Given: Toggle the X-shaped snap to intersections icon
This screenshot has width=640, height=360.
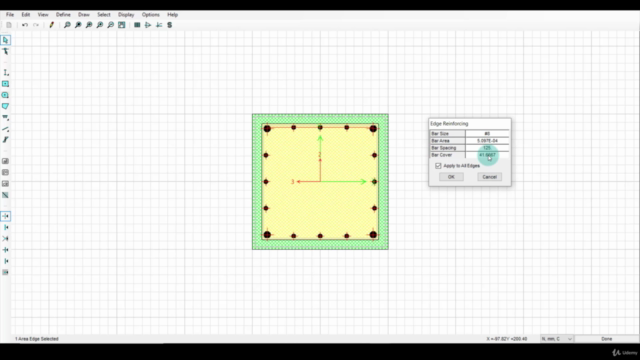Looking at the screenshot, I should [x=5, y=238].
